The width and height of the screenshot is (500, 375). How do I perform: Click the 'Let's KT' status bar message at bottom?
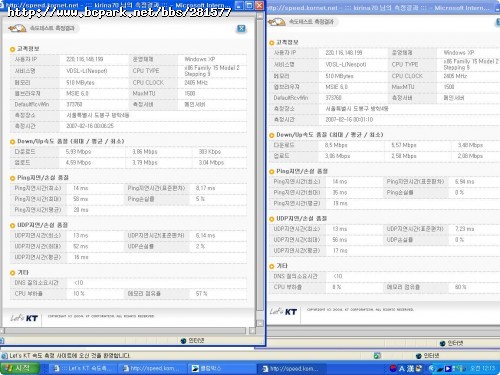click(69, 356)
